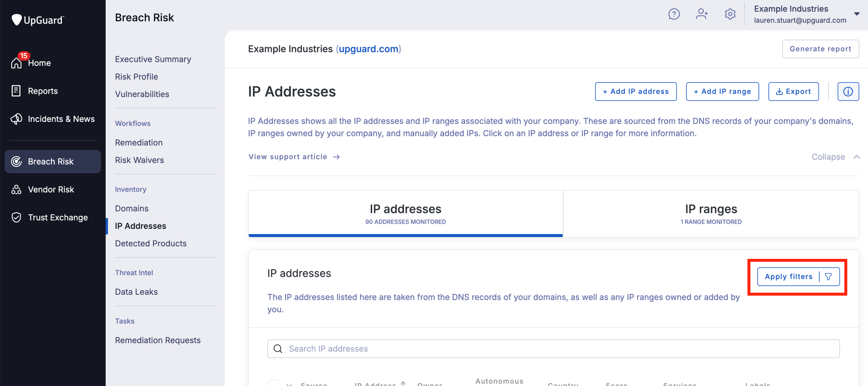Click the Generate report button
The width and height of the screenshot is (868, 386).
[x=820, y=49]
